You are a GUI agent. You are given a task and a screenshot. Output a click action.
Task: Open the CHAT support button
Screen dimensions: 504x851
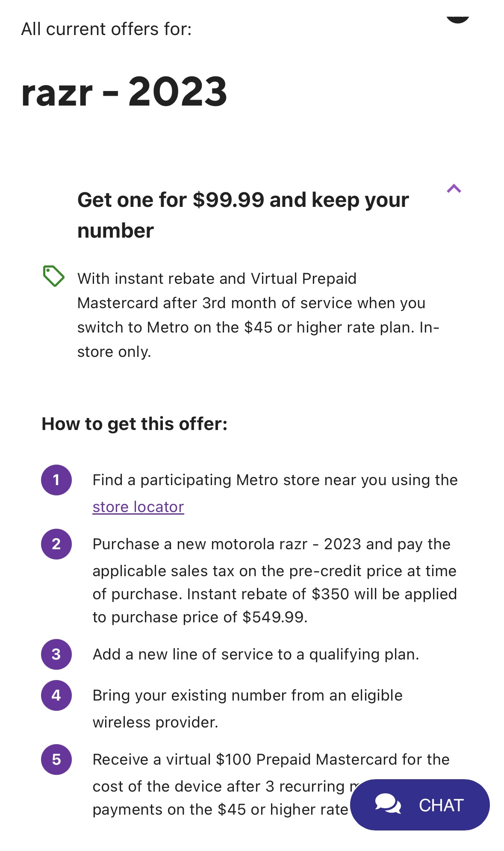click(420, 805)
